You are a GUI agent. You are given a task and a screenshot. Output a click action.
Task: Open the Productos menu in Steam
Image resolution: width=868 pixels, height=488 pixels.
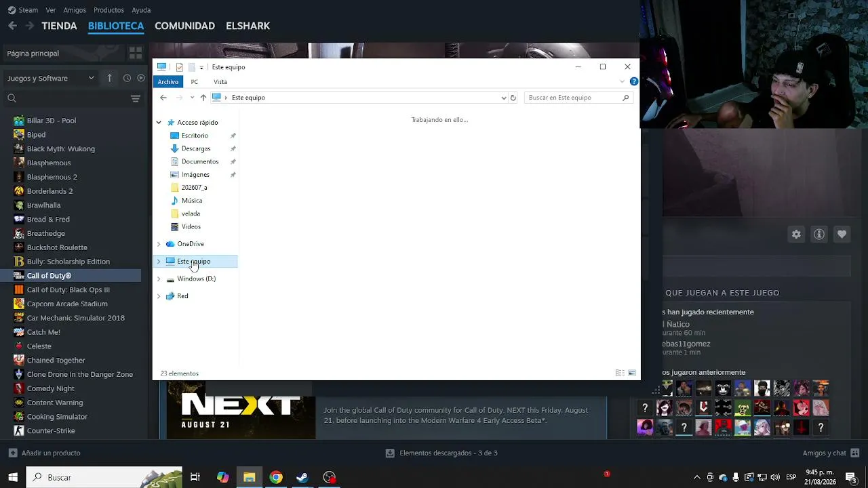coord(108,10)
